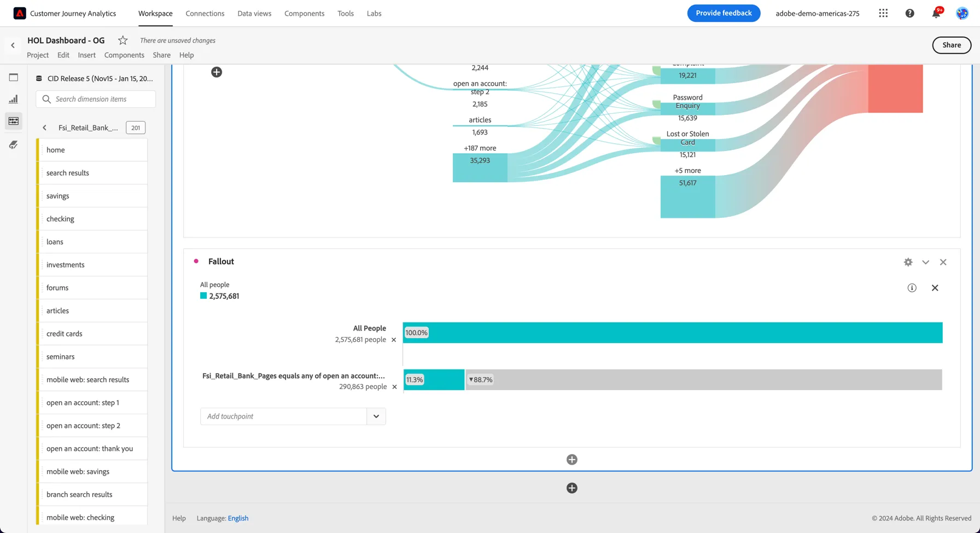Focus the Search dimension items field
The image size is (980, 533).
pos(96,99)
